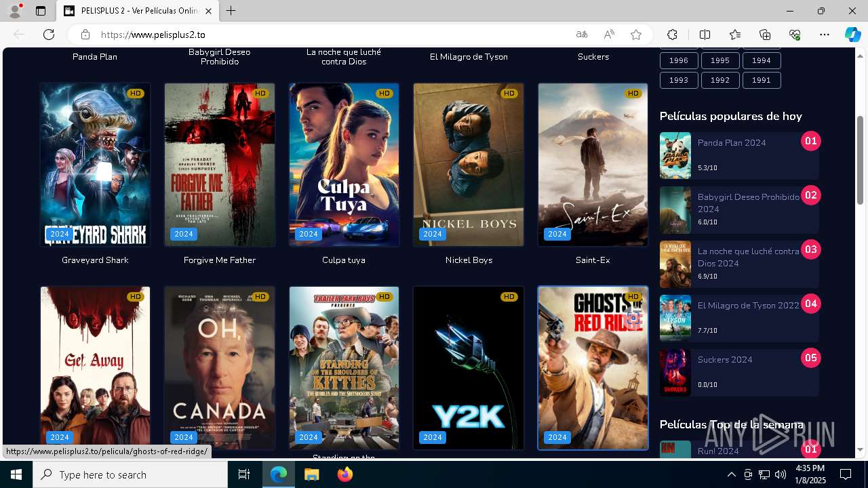Open the read aloud icon
The width and height of the screenshot is (868, 488).
[x=609, y=35]
